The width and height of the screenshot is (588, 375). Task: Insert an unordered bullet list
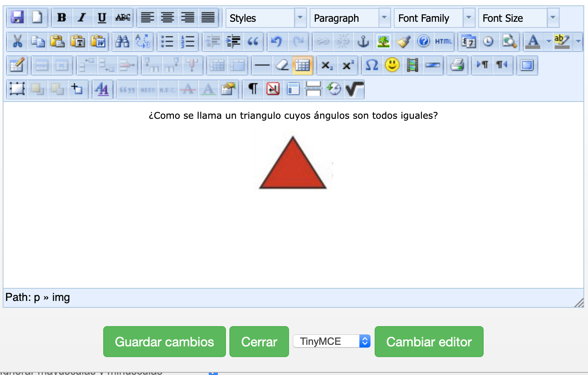coord(167,42)
